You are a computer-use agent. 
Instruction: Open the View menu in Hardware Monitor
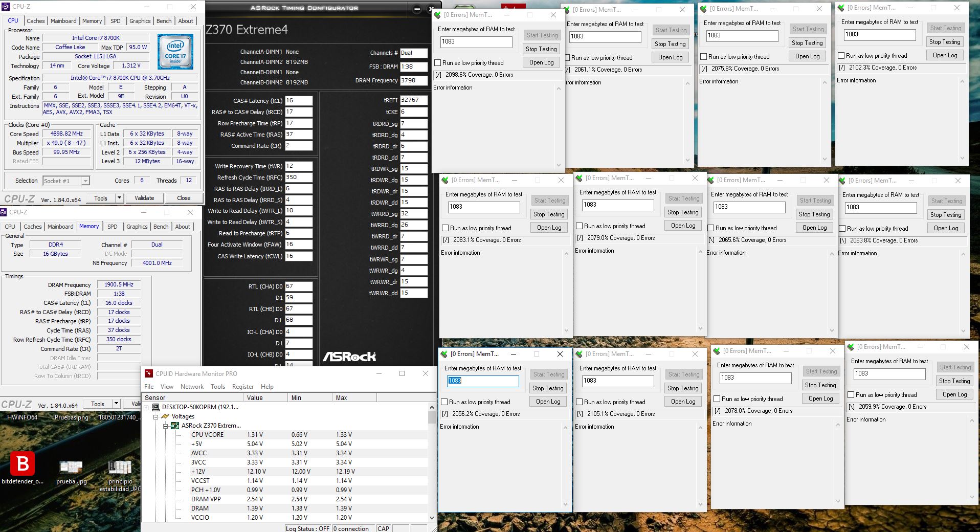click(x=167, y=387)
